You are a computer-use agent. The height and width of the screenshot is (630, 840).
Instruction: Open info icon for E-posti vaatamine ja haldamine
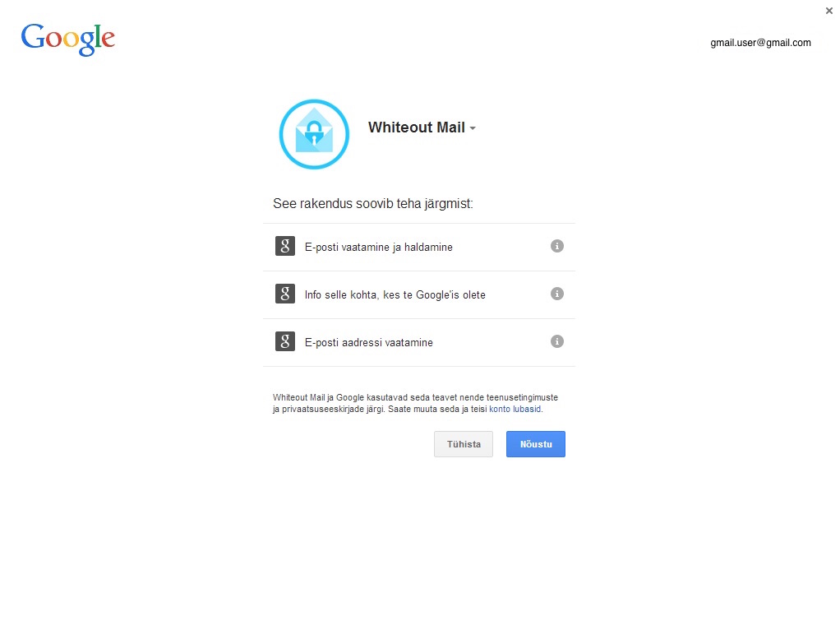[x=557, y=246]
